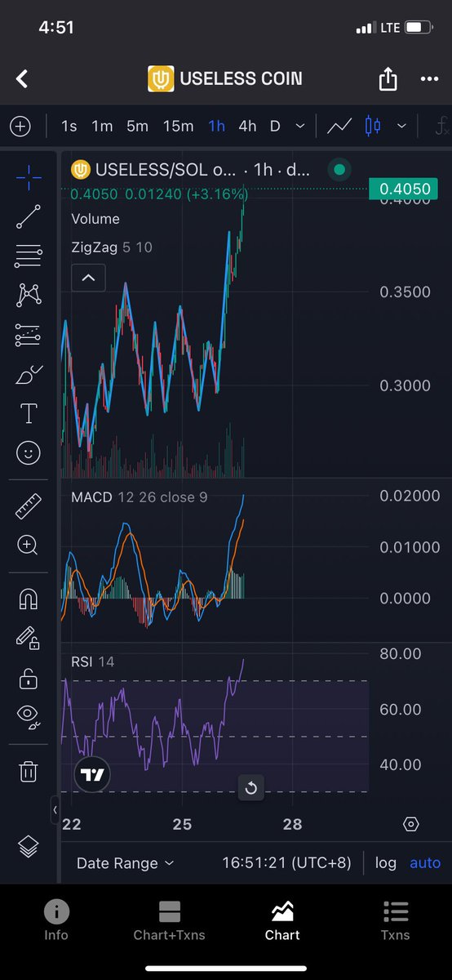The height and width of the screenshot is (980, 452).
Task: Select the 1h timeframe
Action: (x=216, y=126)
